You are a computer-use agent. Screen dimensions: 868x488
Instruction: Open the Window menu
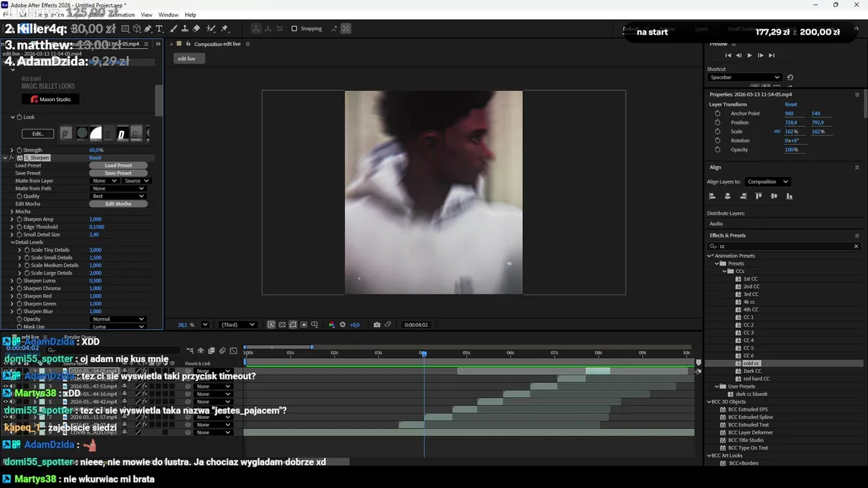coord(168,15)
